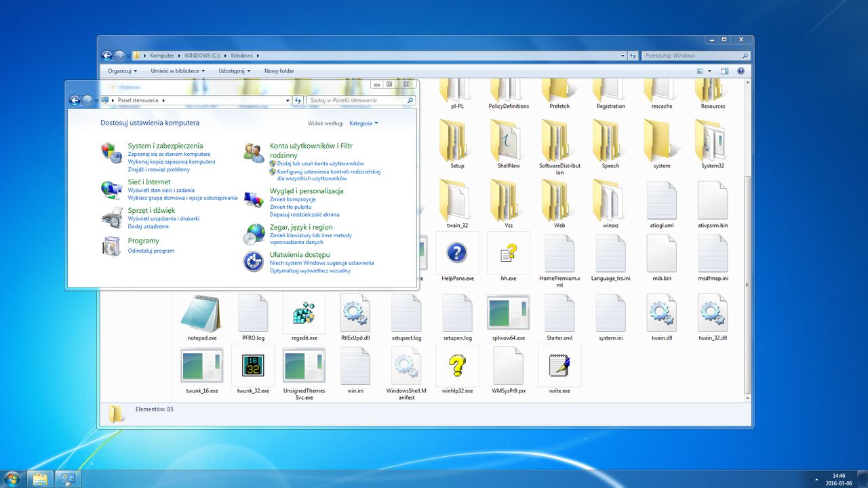Click WINDOWS (C:) in the breadcrumb
Viewport: 868px width, 488px height.
coord(203,56)
